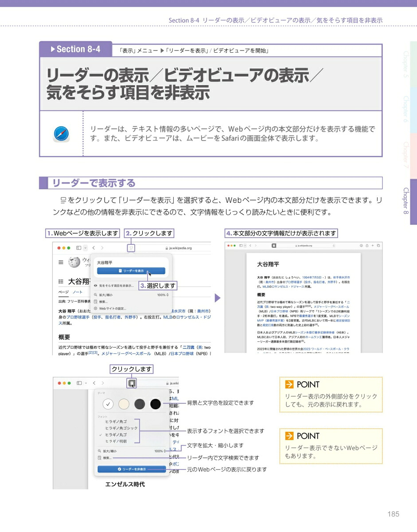Screen dimensions: 417x532
Task: Click 検索... in the page menu popup
Action: pyautogui.click(x=101, y=301)
